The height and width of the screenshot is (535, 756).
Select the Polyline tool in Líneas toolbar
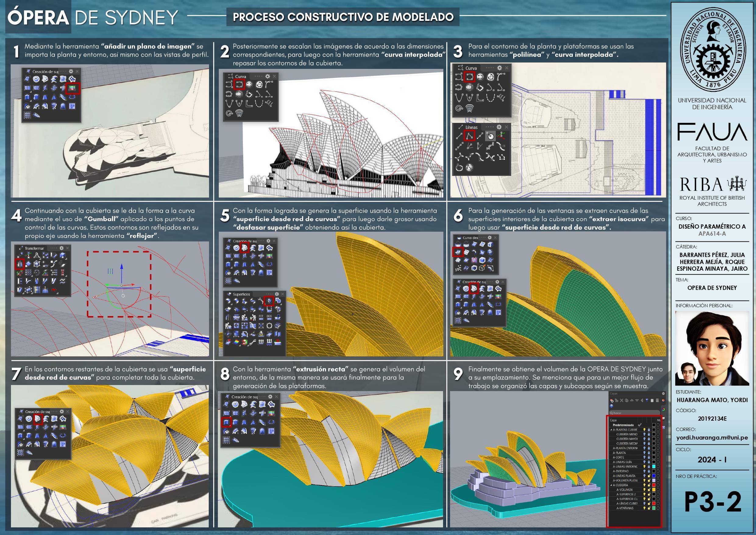(469, 136)
